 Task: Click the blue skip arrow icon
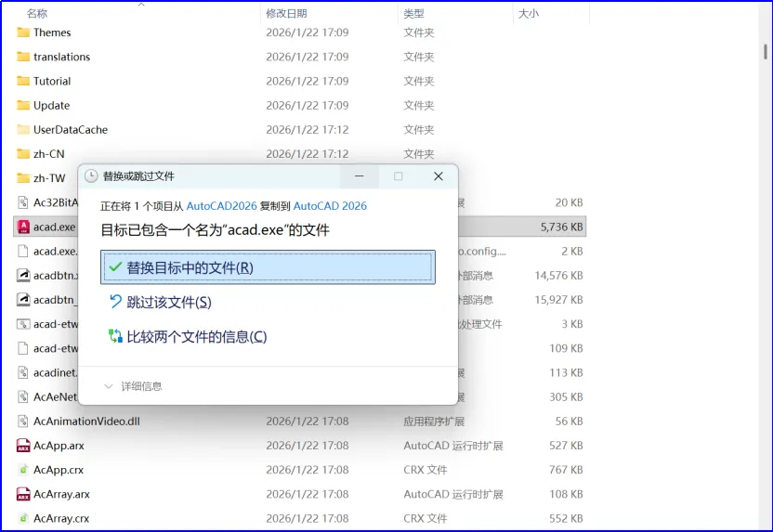(115, 302)
